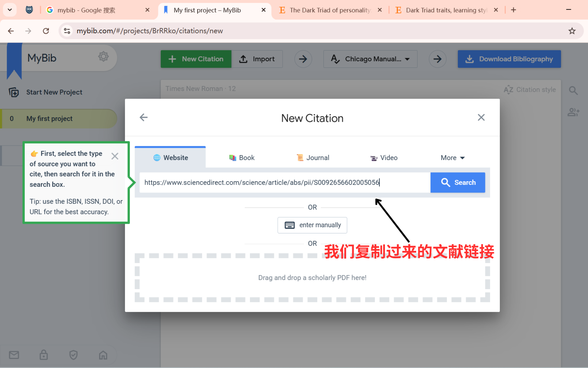Click the Start New Project icon
588x368 pixels.
coord(14,92)
